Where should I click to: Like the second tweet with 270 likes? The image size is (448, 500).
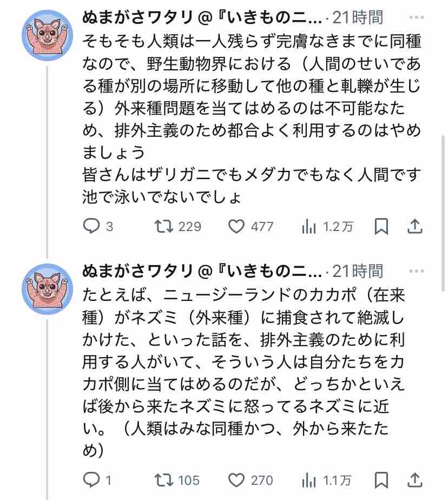point(236,479)
